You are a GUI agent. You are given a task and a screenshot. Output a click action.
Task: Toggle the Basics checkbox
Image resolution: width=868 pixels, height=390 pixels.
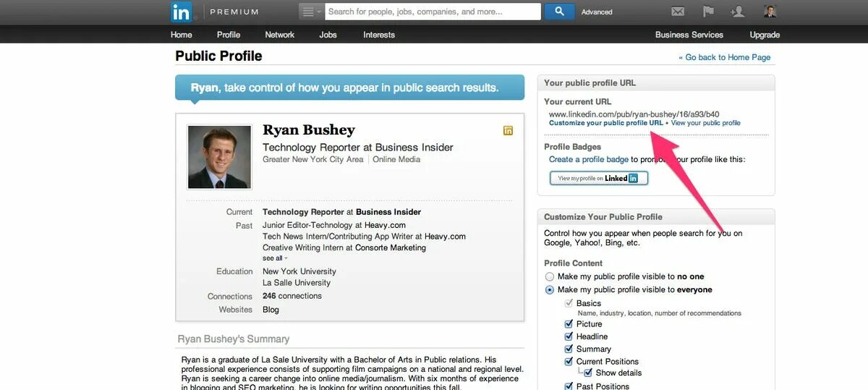coord(569,303)
